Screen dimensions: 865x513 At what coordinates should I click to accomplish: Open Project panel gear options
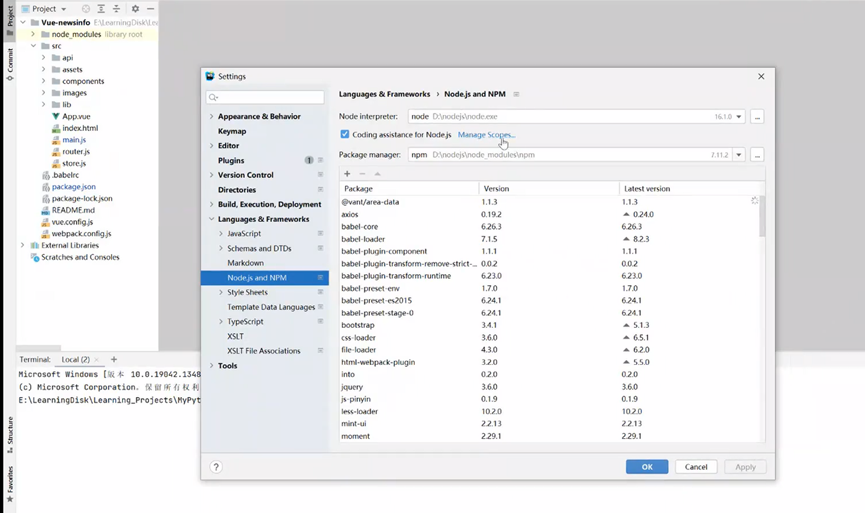[x=135, y=9]
